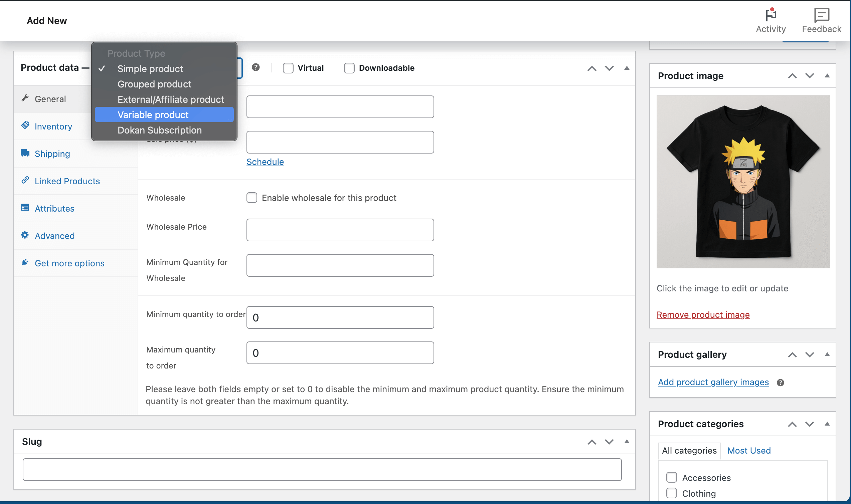
Task: Switch to Linked Products tab
Action: [76, 181]
